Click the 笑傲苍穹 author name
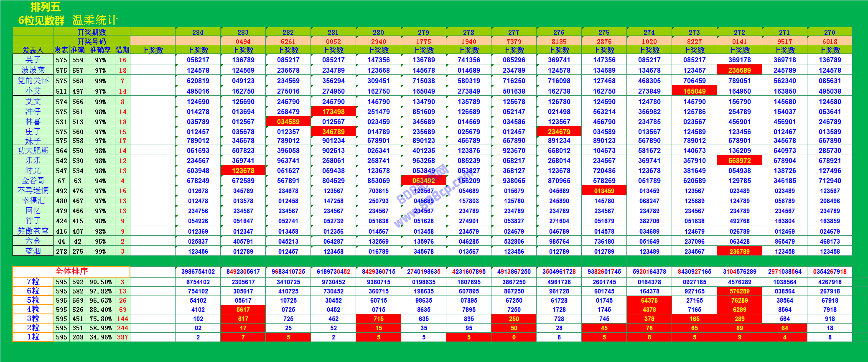This screenshot has height=362, width=868. pos(33,231)
